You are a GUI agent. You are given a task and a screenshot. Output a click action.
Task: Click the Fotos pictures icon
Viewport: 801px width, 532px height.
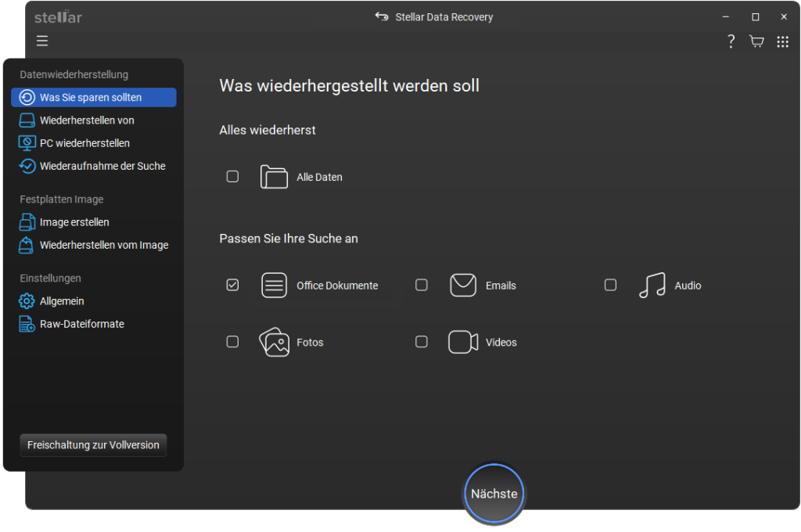274,343
